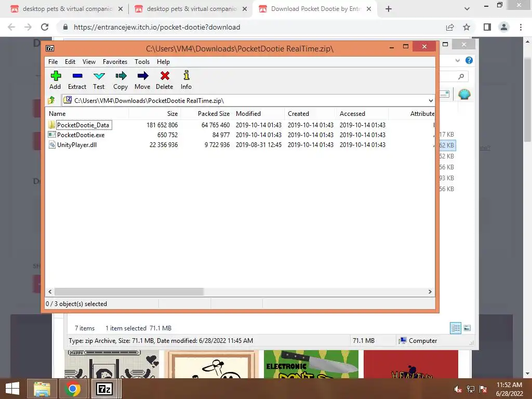Image resolution: width=532 pixels, height=399 pixels.
Task: Open Chrome's three-dot menu
Action: click(x=521, y=27)
